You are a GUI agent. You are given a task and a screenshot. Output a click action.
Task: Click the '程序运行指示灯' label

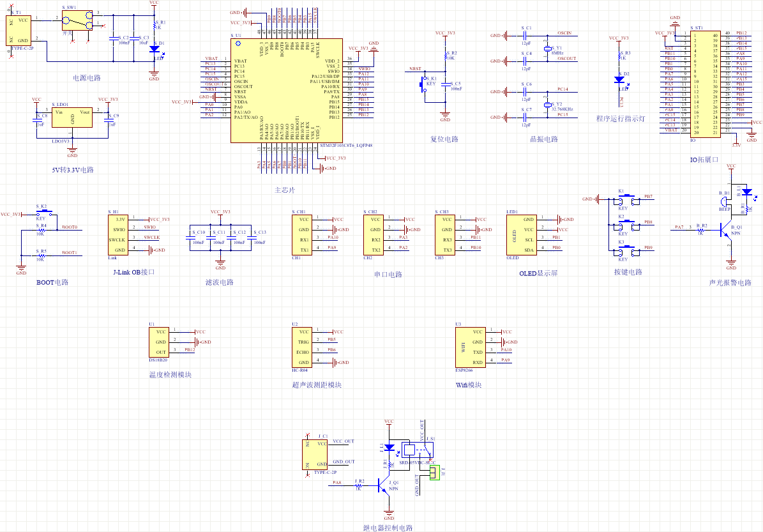coord(621,119)
